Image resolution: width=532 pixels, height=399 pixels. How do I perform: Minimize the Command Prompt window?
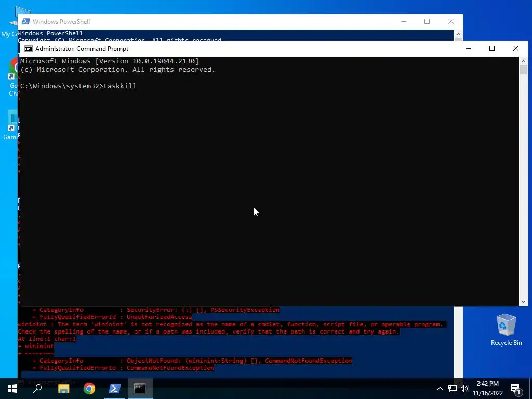click(469, 48)
